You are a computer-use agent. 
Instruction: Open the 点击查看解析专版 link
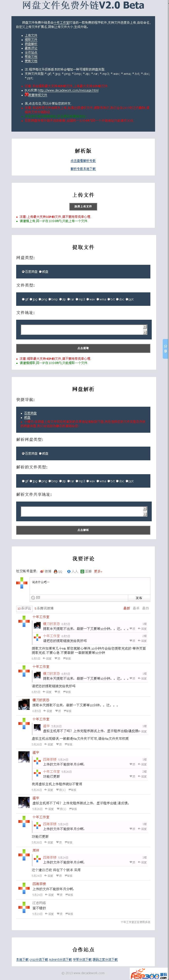pos(83,161)
